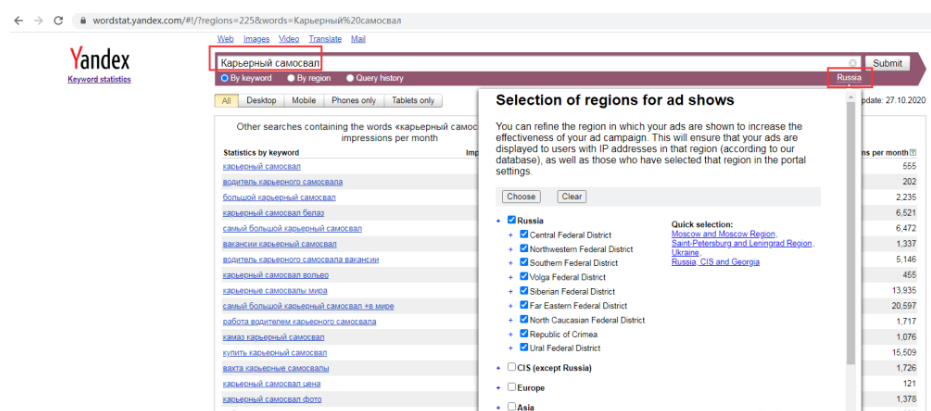The image size is (931, 411).
Task: Uncheck the Russia checkbox
Action: pyautogui.click(x=512, y=220)
